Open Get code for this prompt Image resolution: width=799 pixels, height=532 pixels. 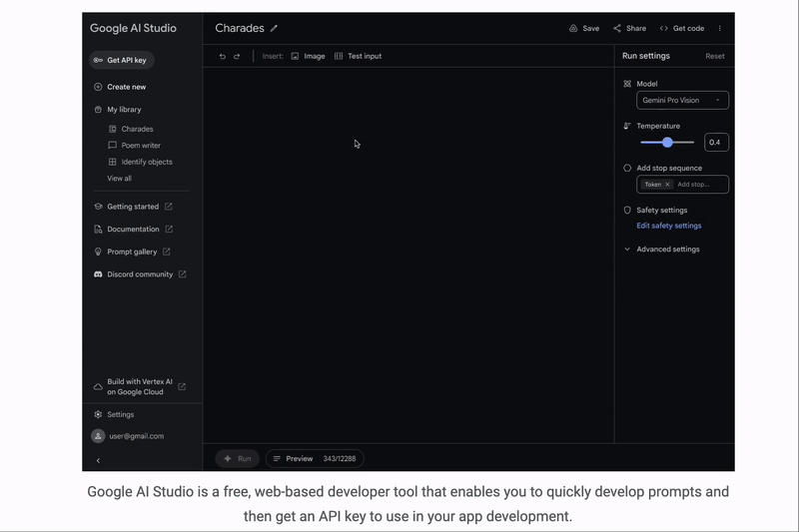682,29
